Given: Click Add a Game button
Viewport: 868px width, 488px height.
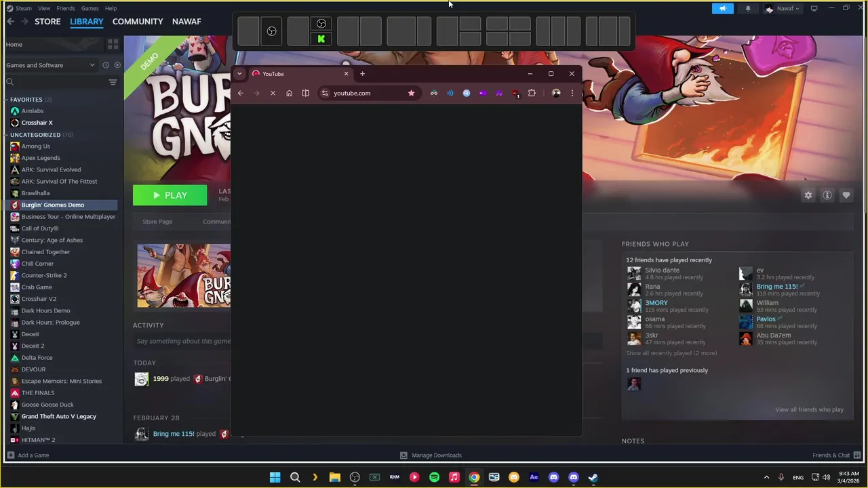Looking at the screenshot, I should (28, 455).
